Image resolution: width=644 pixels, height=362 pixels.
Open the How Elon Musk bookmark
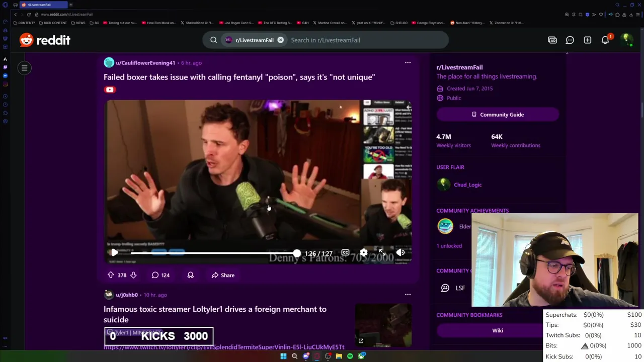click(159, 23)
